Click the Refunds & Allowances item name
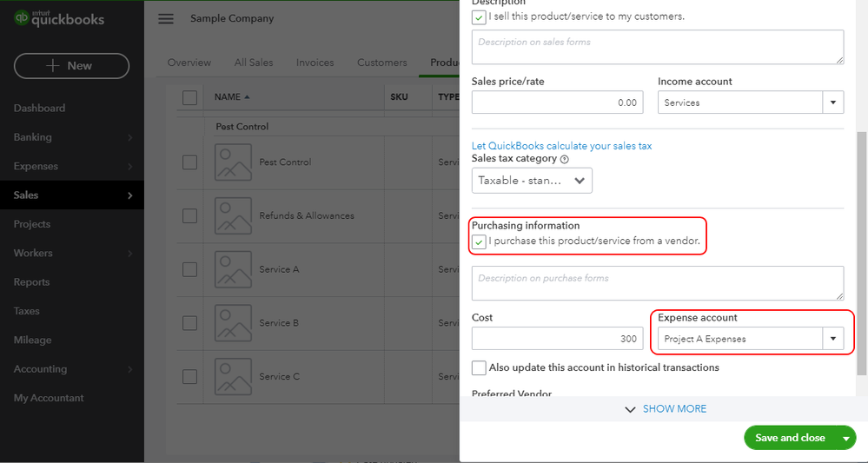Screen dimensions: 868x463 click(x=307, y=215)
